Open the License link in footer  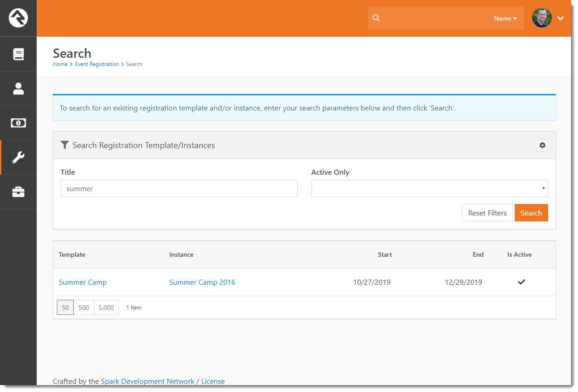[x=213, y=381]
